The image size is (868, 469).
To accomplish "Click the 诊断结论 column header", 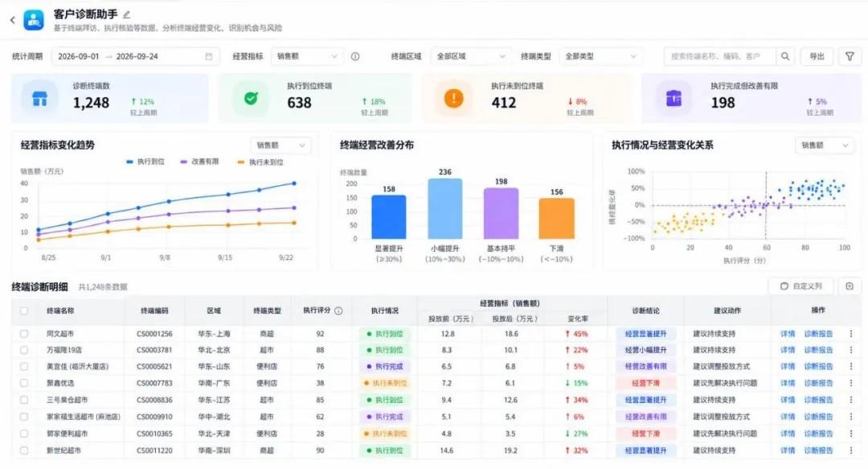I will tap(645, 311).
